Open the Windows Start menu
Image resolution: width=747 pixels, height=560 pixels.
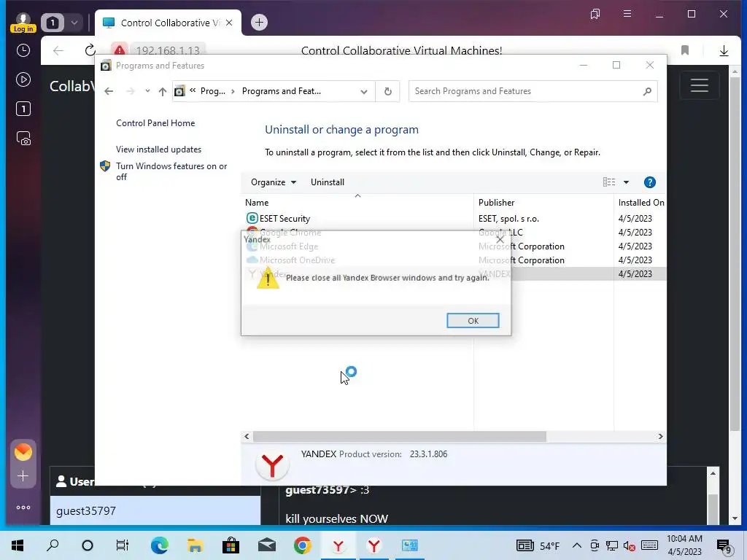click(18, 545)
